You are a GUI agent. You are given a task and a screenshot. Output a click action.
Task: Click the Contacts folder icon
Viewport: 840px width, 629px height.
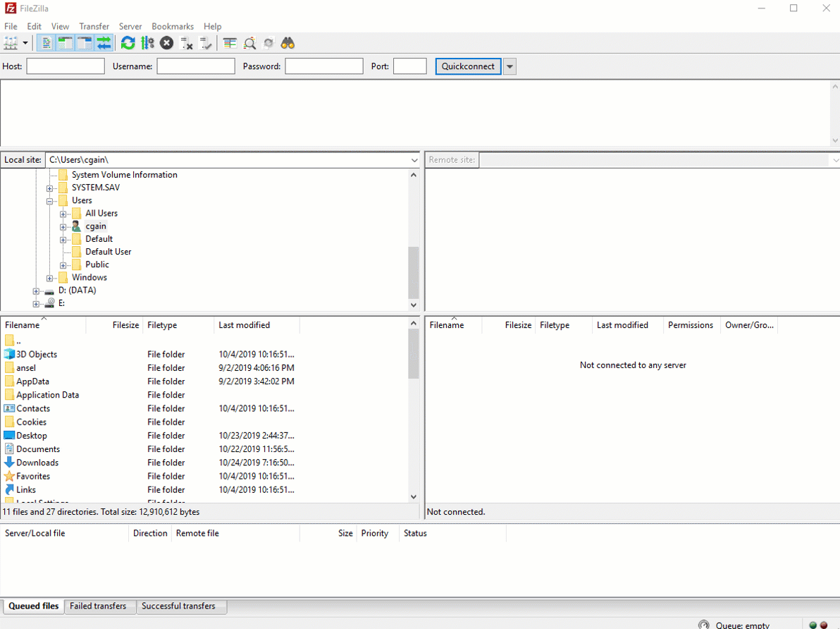pos(9,408)
